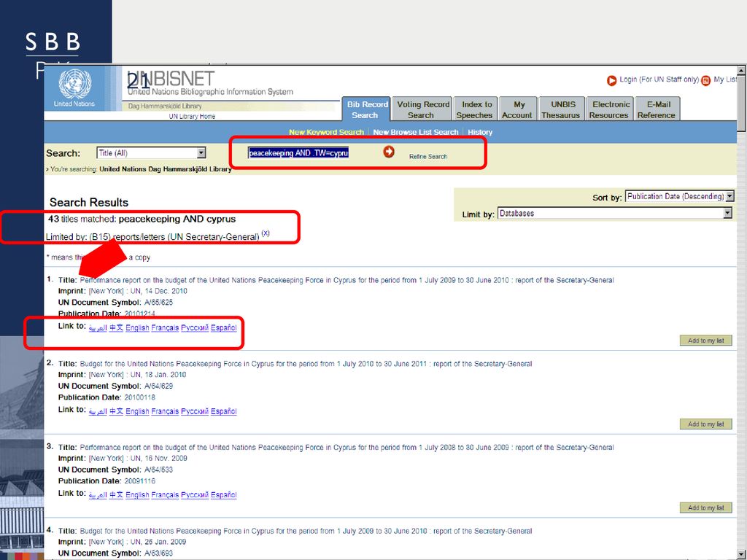The width and height of the screenshot is (747, 560).
Task: Open the Español version of result 3
Action: click(x=224, y=495)
